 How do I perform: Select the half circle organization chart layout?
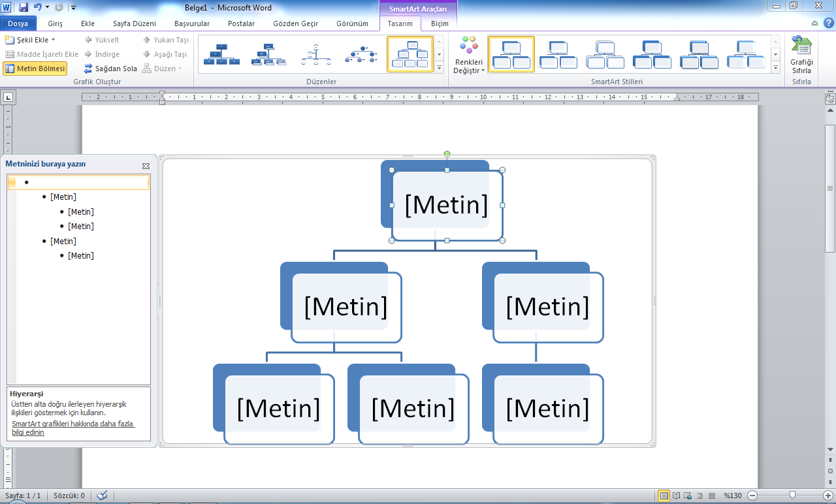[x=315, y=54]
